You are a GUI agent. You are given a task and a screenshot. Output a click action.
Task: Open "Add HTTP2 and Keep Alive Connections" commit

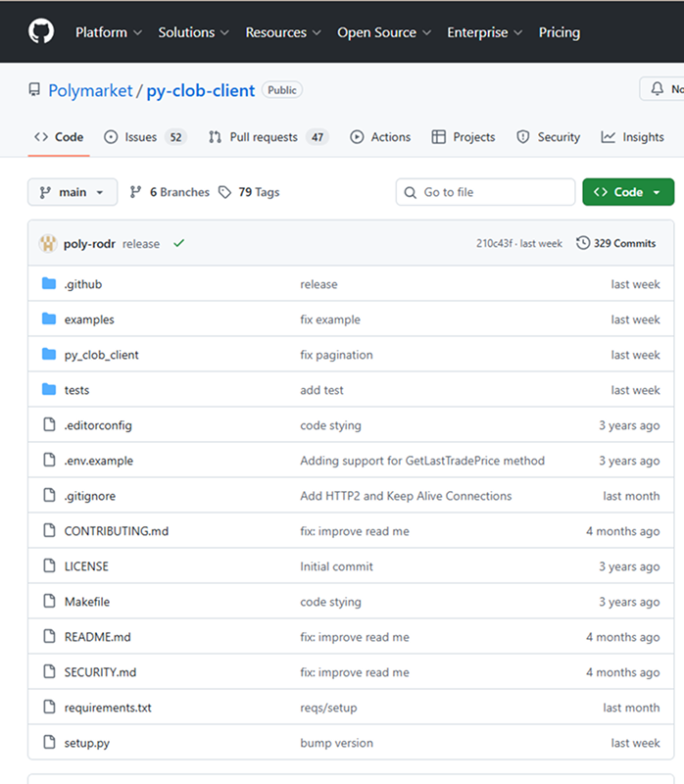pyautogui.click(x=406, y=496)
